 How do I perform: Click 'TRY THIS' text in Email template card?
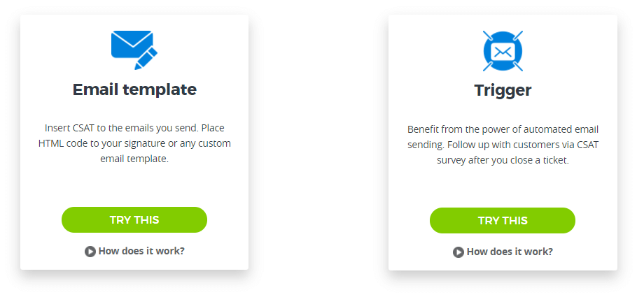coord(134,220)
